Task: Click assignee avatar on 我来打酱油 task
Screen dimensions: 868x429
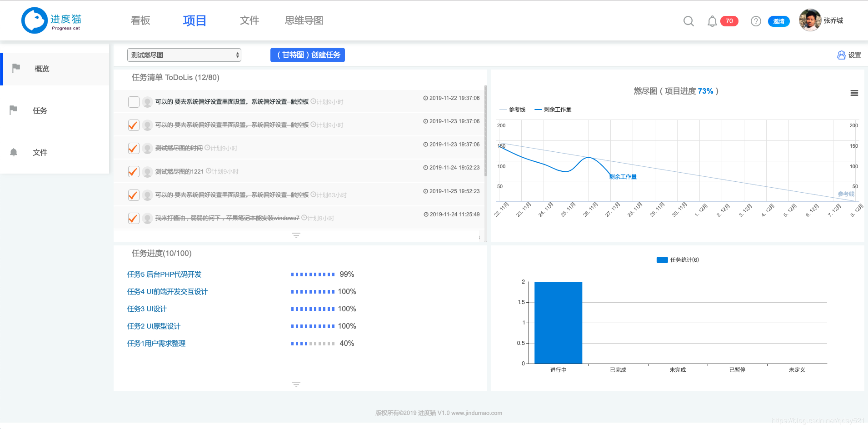Action: 147,218
